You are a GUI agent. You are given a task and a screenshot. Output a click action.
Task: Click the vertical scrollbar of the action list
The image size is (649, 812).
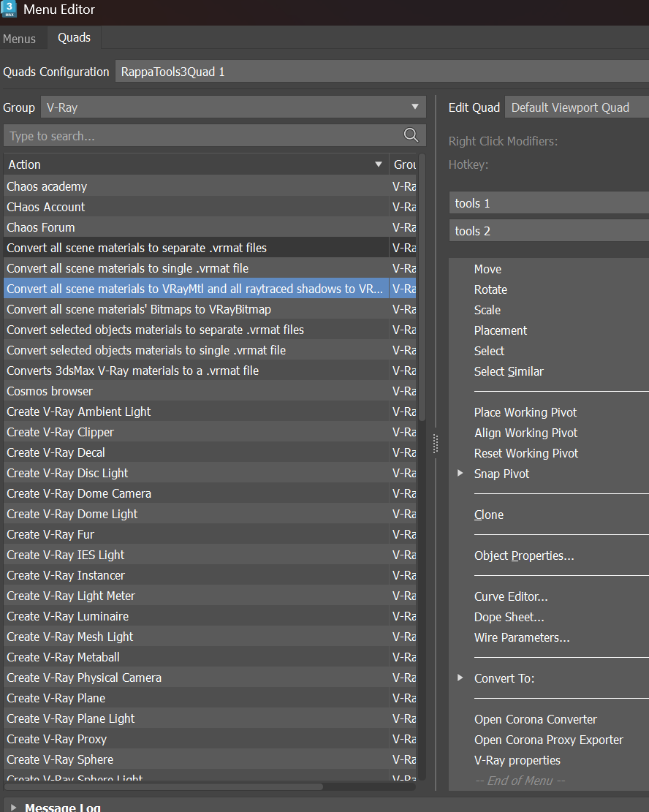[422, 288]
